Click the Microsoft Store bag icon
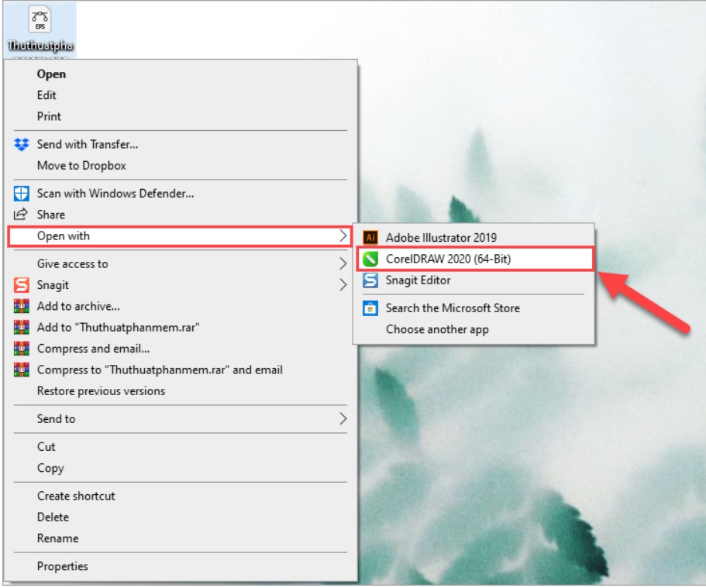The height and width of the screenshot is (588, 706). (370, 308)
